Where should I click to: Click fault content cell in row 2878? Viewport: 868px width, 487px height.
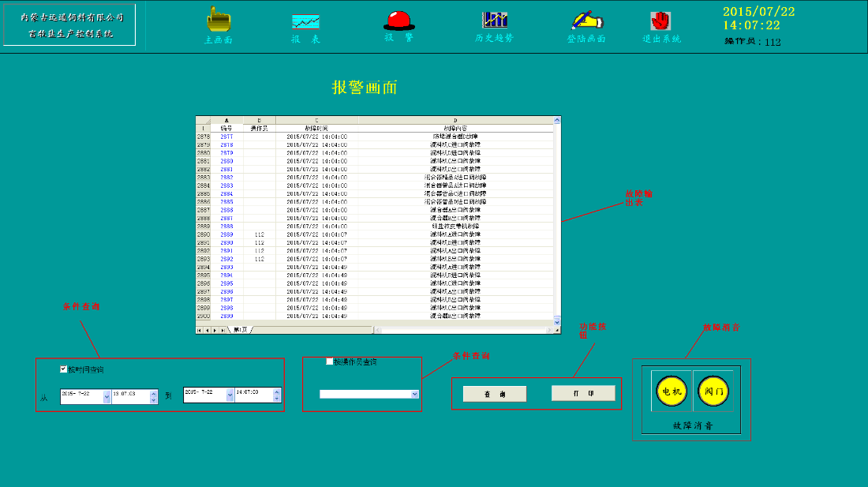455,137
